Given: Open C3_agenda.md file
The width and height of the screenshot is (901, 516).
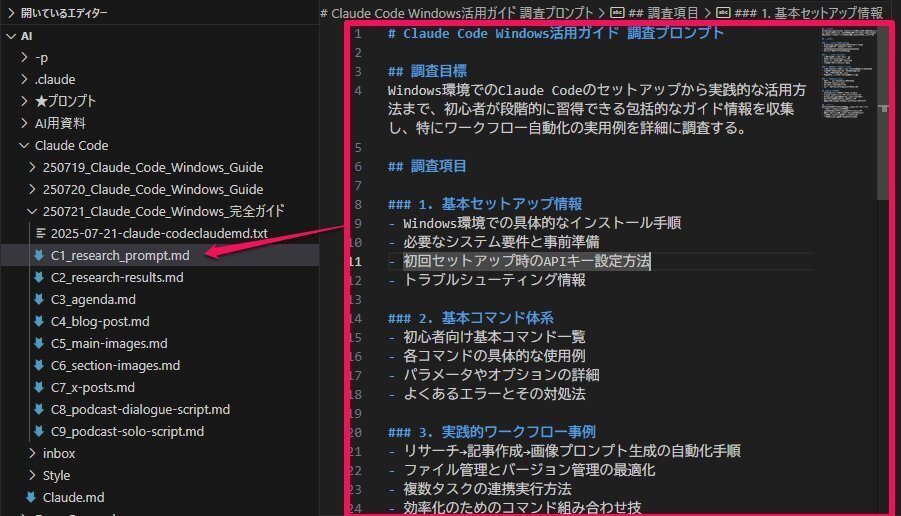Looking at the screenshot, I should pyautogui.click(x=93, y=299).
